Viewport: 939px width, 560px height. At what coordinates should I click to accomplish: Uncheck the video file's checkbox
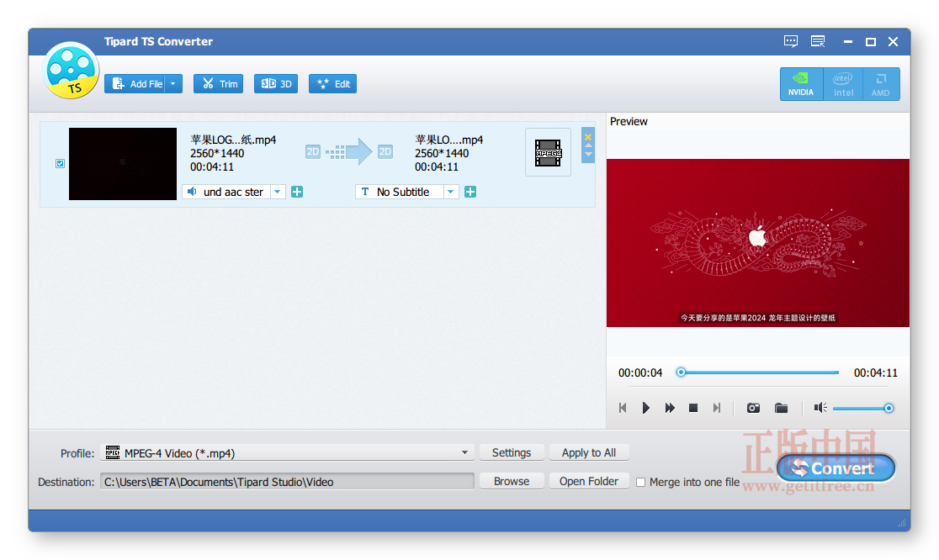point(60,163)
